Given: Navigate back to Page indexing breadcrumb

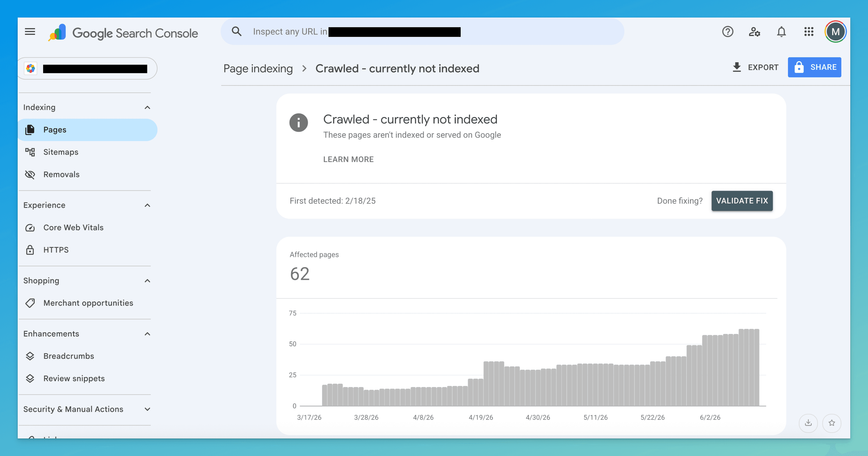Looking at the screenshot, I should 258,69.
